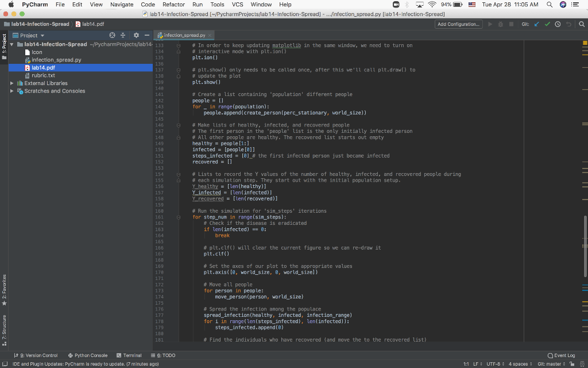The width and height of the screenshot is (588, 368).
Task: Toggle the 1: Project side tool window
Action: tap(4, 47)
